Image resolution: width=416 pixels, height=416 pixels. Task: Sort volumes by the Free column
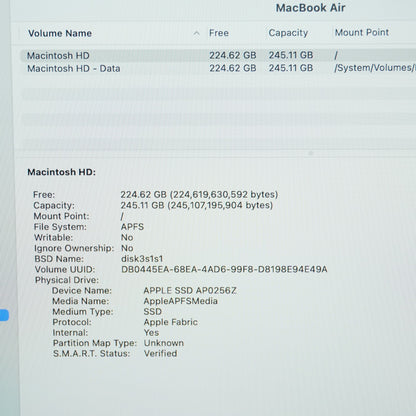click(219, 33)
